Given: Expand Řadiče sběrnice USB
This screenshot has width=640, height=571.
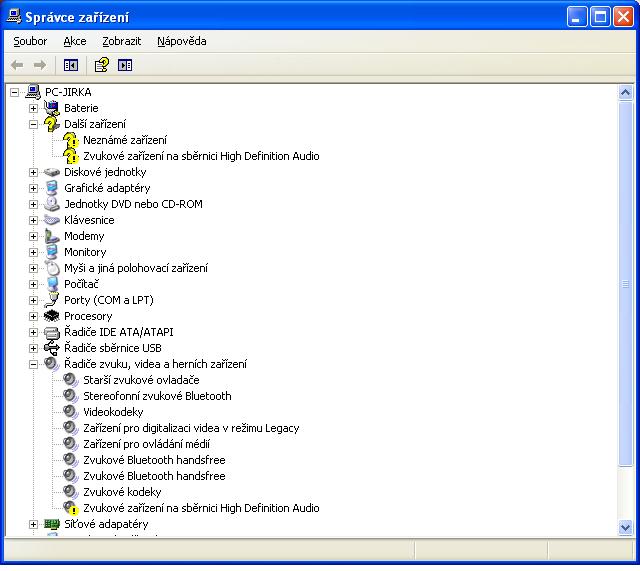Looking at the screenshot, I should [33, 348].
